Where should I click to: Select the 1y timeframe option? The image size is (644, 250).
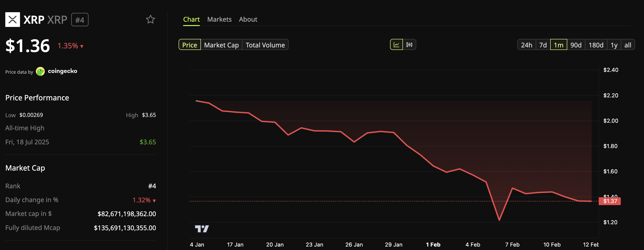[x=614, y=45]
